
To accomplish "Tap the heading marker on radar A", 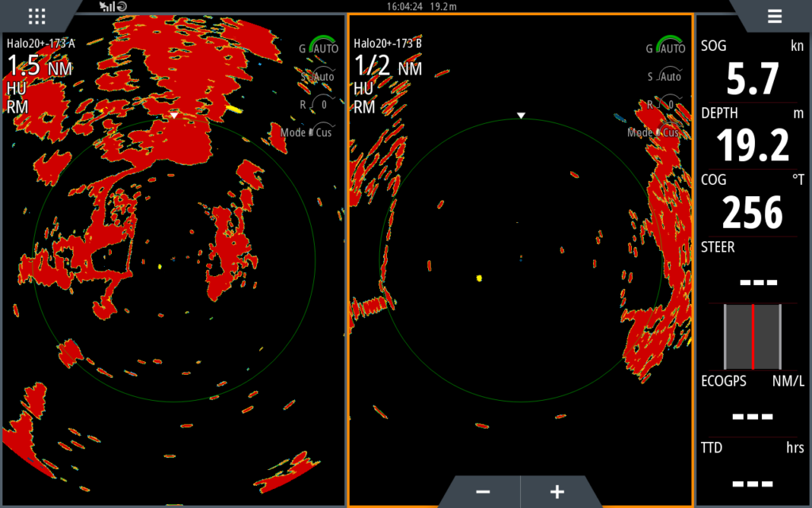I will click(x=174, y=116).
